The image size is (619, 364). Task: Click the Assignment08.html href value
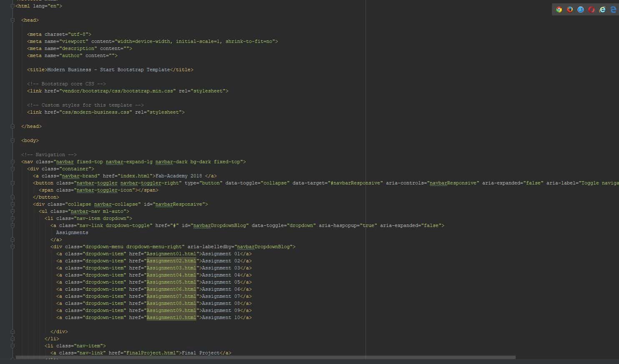point(171,303)
